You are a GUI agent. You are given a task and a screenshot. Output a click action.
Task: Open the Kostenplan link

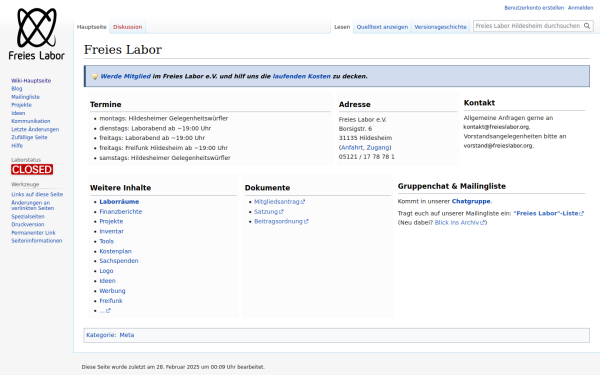[x=115, y=251]
